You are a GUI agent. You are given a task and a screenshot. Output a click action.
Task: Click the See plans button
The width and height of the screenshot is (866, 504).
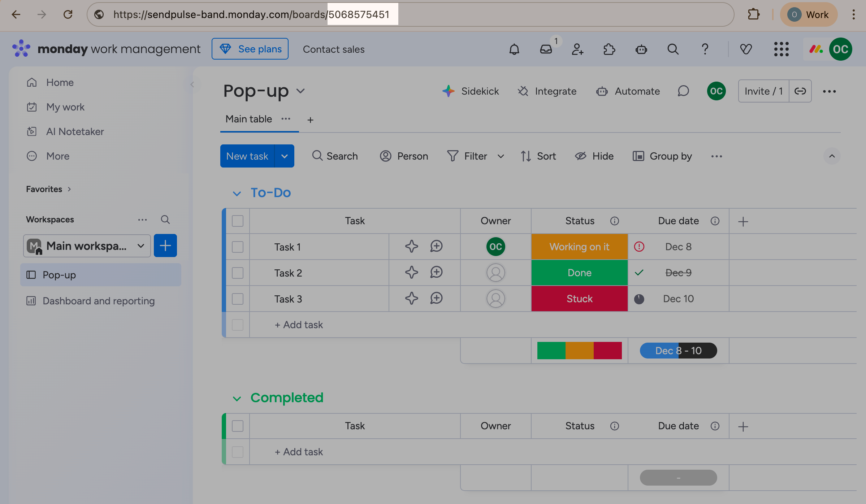[x=250, y=49]
